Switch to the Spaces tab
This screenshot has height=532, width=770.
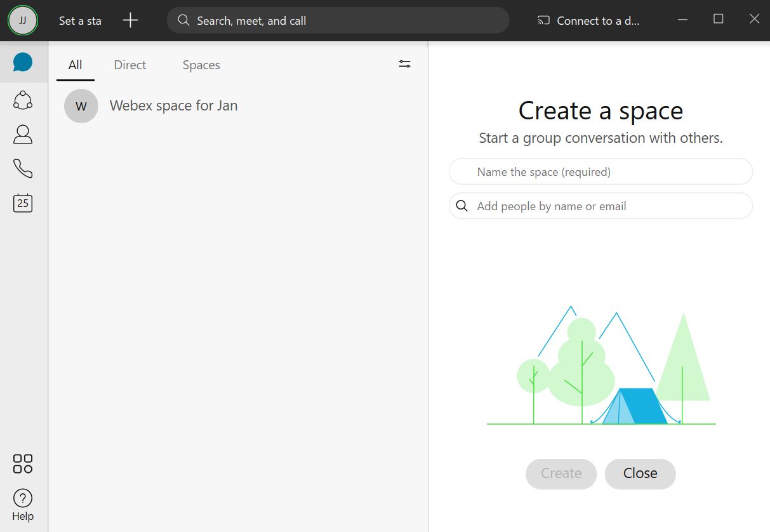pos(201,65)
